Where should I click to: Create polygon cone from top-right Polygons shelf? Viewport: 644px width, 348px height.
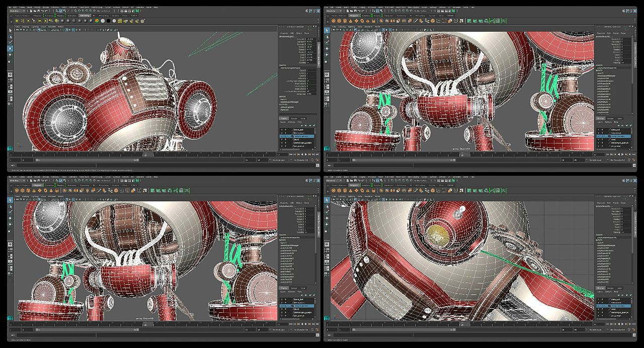coord(351,21)
